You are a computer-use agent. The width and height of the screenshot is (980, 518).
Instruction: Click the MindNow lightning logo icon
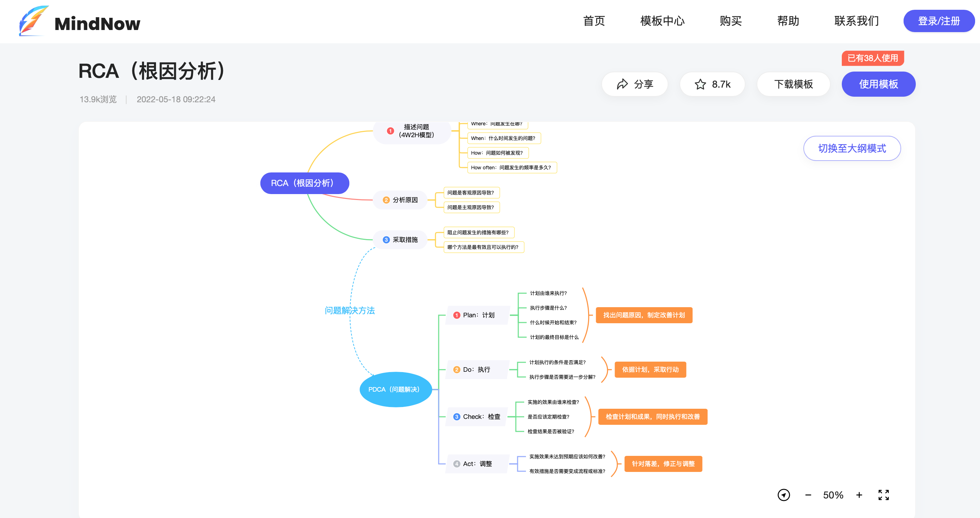click(x=34, y=21)
